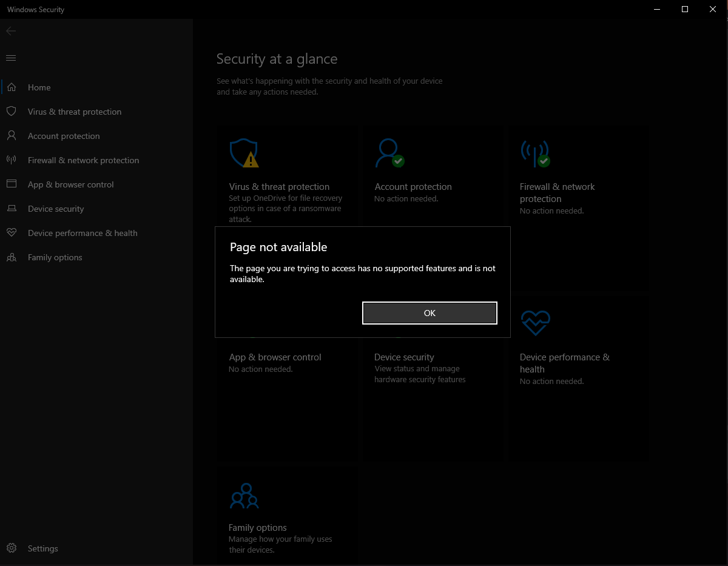Click the Device security tile
728x566 pixels.
[x=404, y=357]
